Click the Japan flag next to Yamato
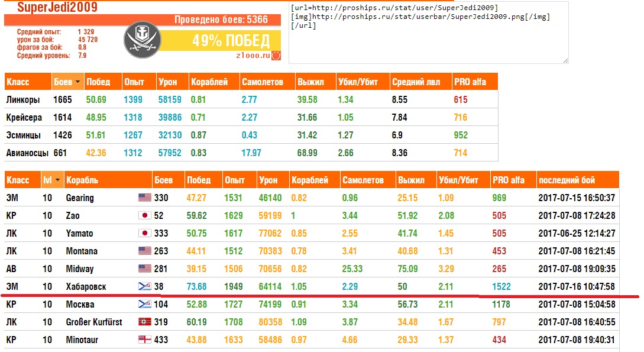Viewport: 644px width, 352px height. point(144,233)
